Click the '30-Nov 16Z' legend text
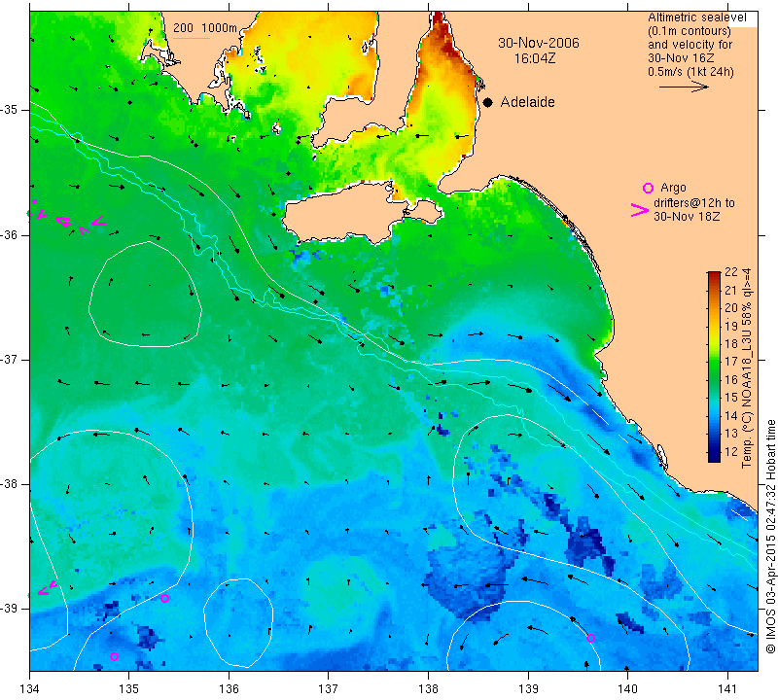The height and width of the screenshot is (700, 778). click(681, 58)
